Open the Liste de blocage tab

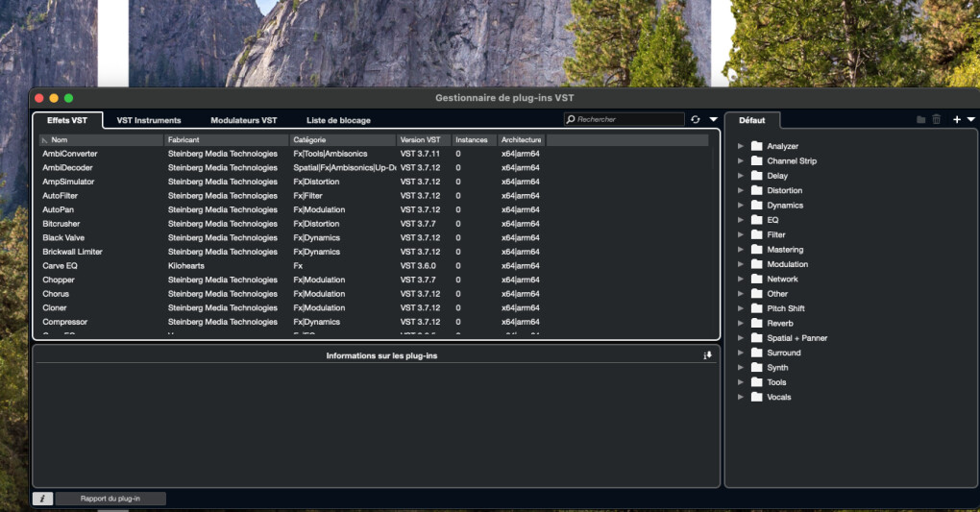point(338,120)
